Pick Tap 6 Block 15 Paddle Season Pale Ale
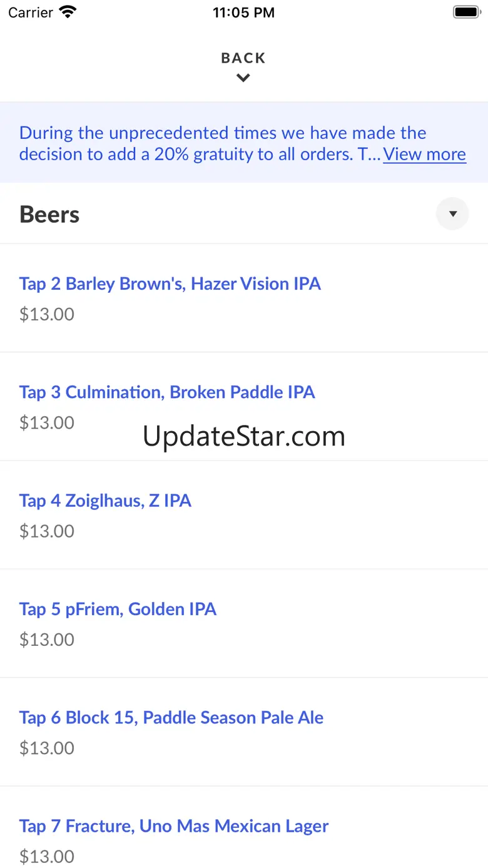 244,732
